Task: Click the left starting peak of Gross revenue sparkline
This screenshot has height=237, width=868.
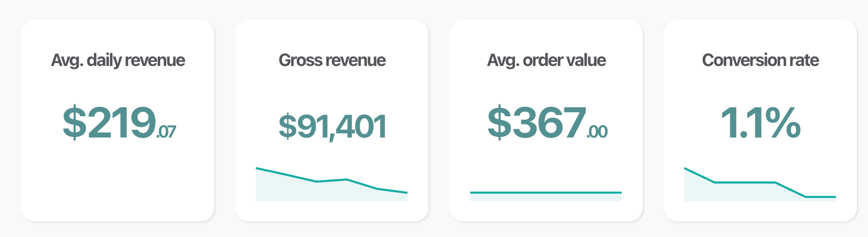Action: tap(257, 168)
